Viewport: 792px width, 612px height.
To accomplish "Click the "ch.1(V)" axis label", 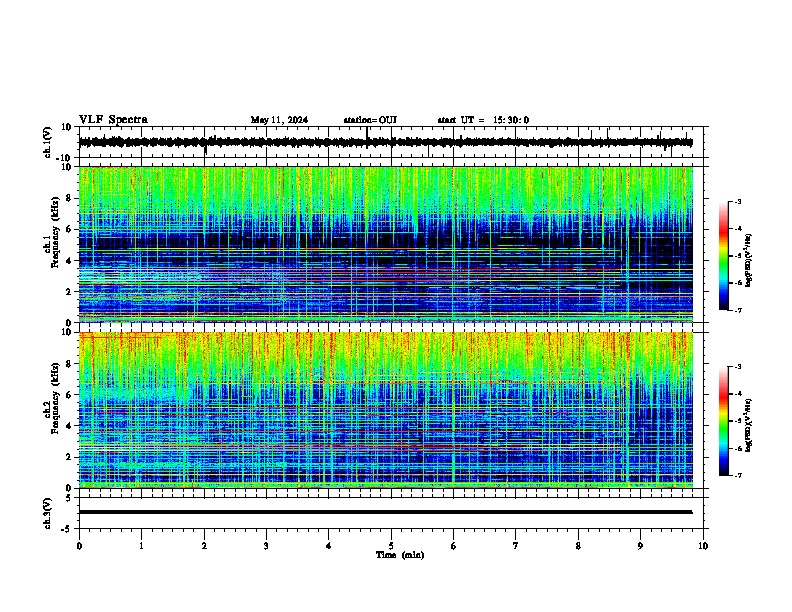I will pos(48,142).
